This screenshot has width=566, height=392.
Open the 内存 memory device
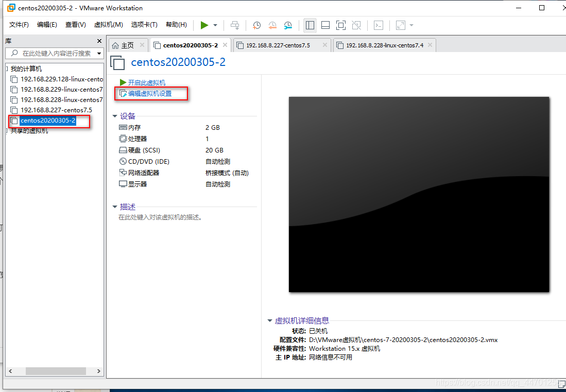(130, 127)
